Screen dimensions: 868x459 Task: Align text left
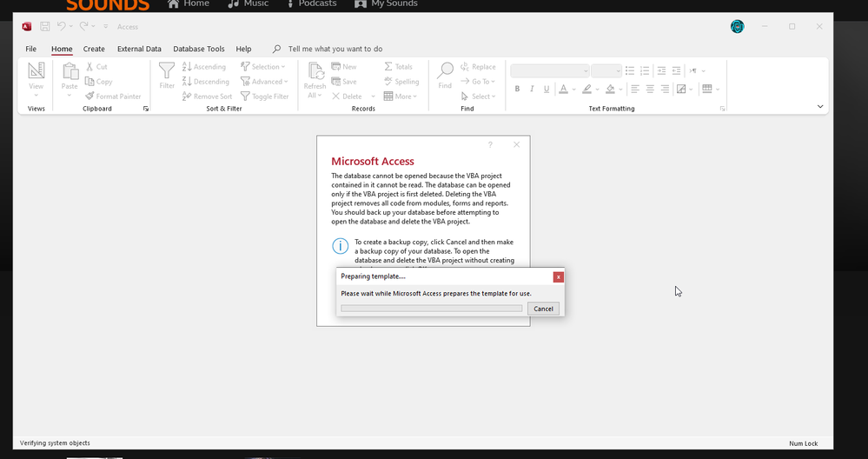pyautogui.click(x=635, y=89)
